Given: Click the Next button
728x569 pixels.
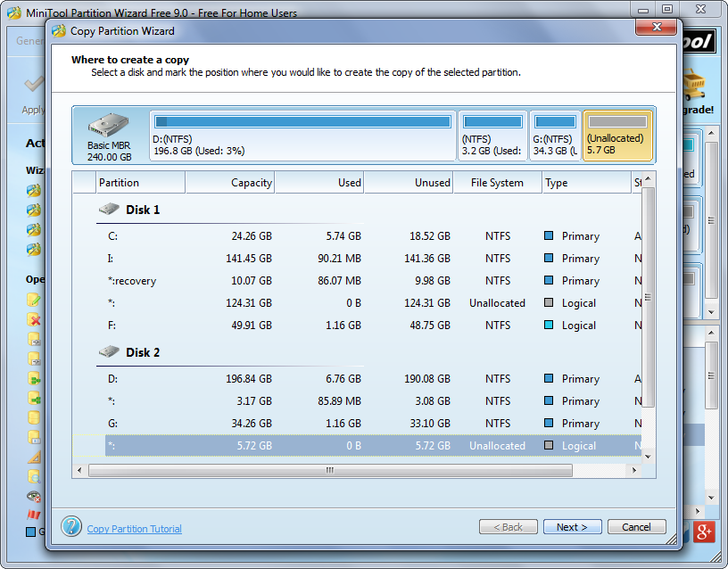Looking at the screenshot, I should 572,527.
